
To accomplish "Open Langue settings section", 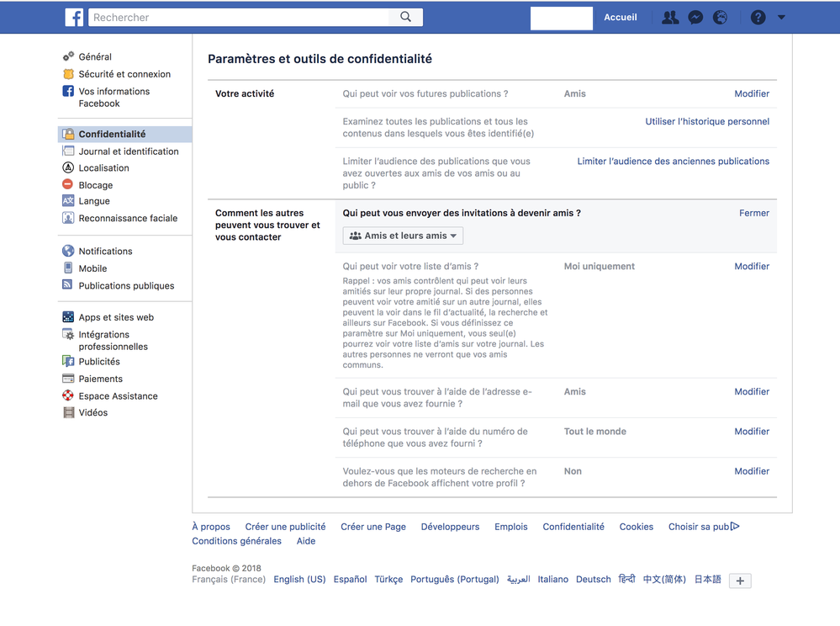I will pos(93,201).
